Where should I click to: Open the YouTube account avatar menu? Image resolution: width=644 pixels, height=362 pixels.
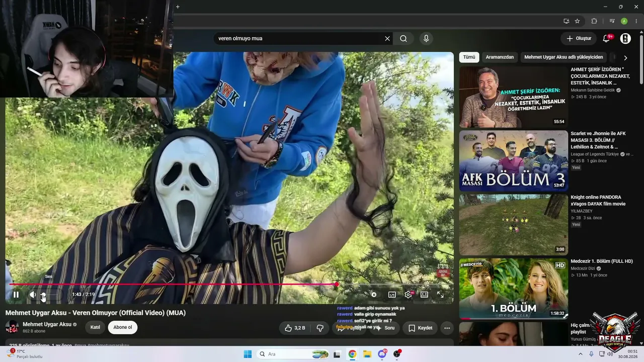[625, 38]
